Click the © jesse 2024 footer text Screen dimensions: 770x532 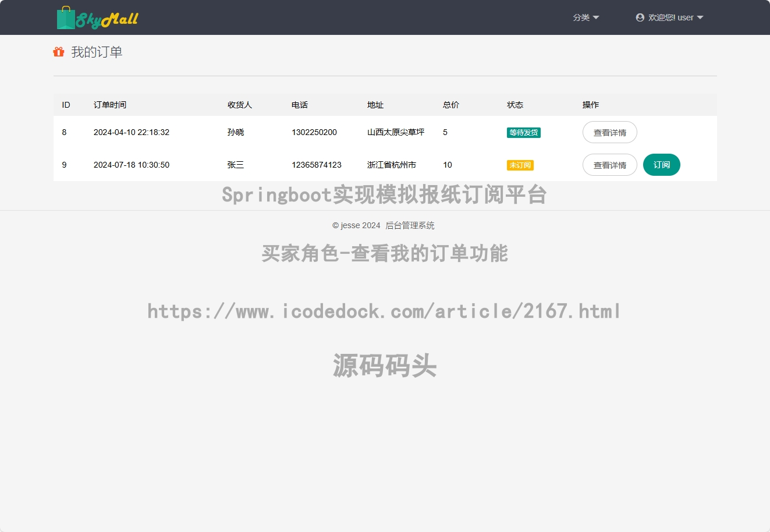point(356,225)
